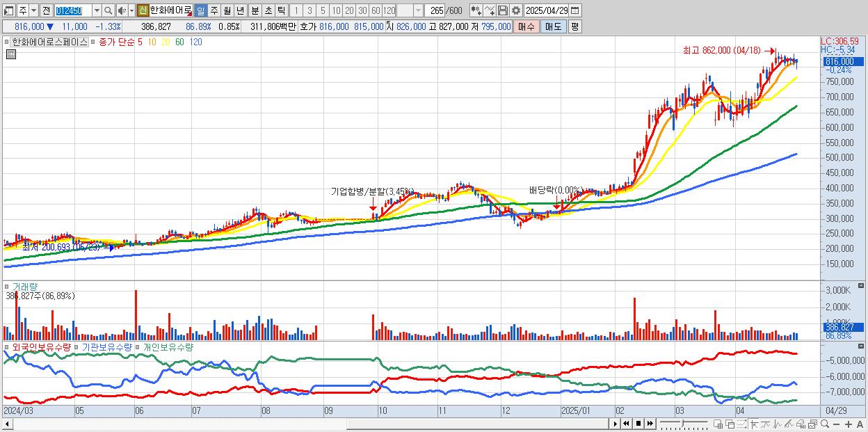Choose the 5 interval button
Viewport: 868px width, 432px height.
323,10
